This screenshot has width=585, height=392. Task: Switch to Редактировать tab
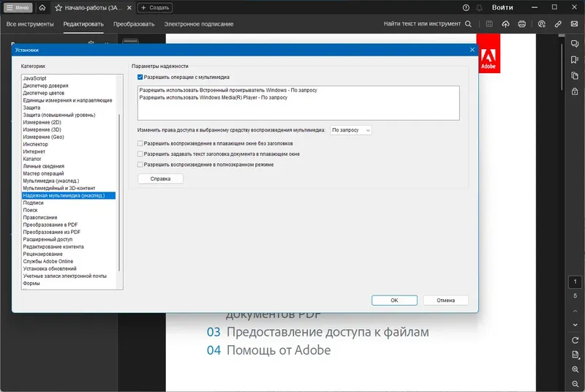[83, 24]
